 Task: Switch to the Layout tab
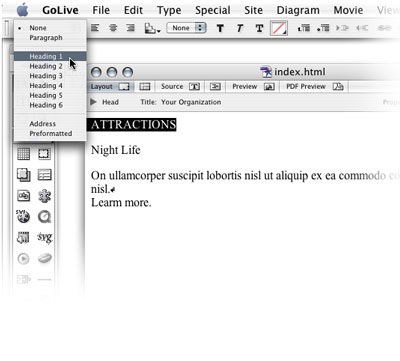[110, 87]
